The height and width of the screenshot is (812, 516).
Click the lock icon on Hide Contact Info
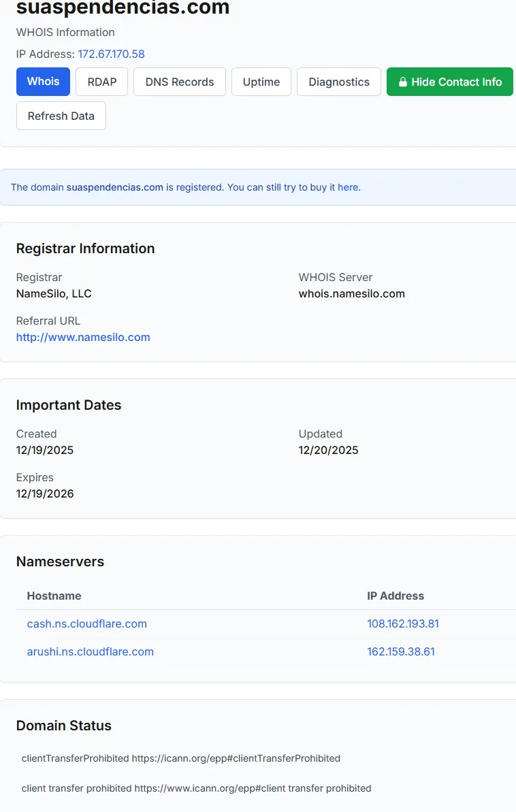403,82
